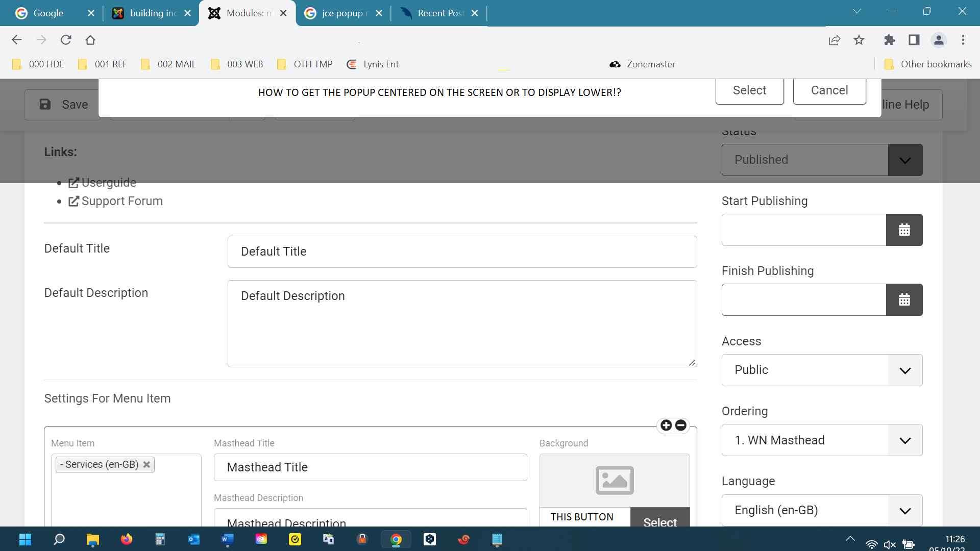The height and width of the screenshot is (551, 980).
Task: Open the Finish Publishing calendar picker
Action: click(904, 300)
